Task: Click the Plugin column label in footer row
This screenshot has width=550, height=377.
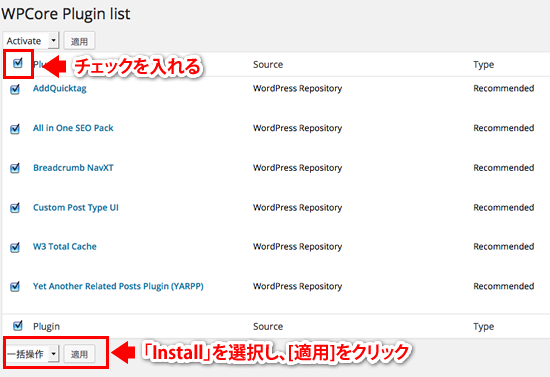Action: coord(46,326)
